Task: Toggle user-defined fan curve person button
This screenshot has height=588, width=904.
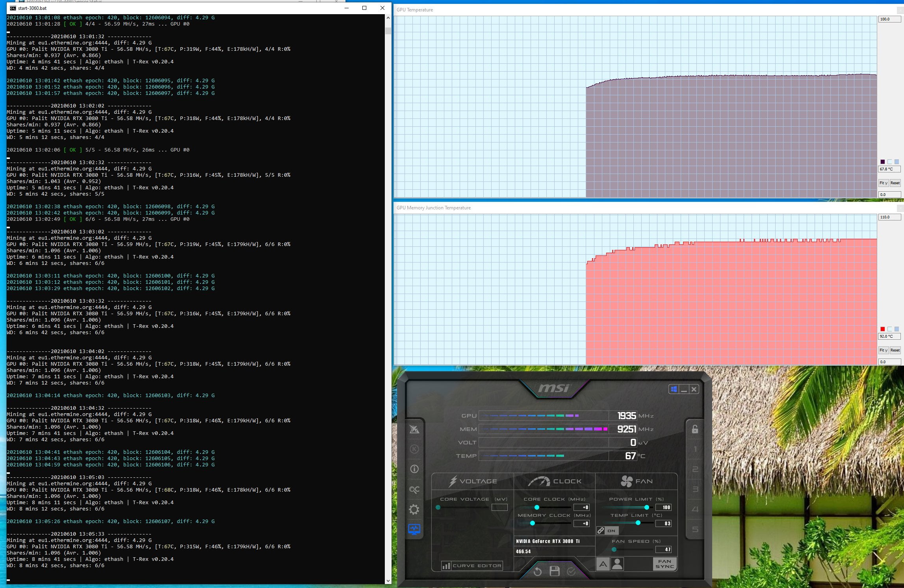Action: pyautogui.click(x=617, y=564)
